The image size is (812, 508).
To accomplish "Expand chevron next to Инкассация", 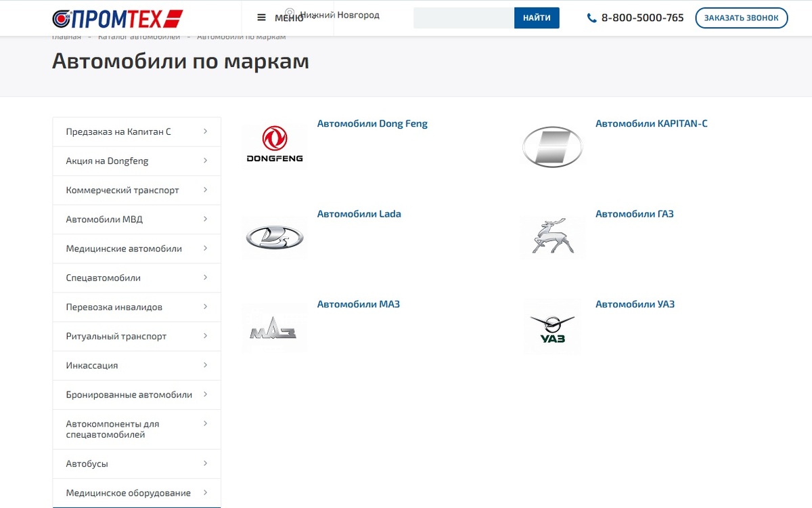I will click(x=205, y=364).
